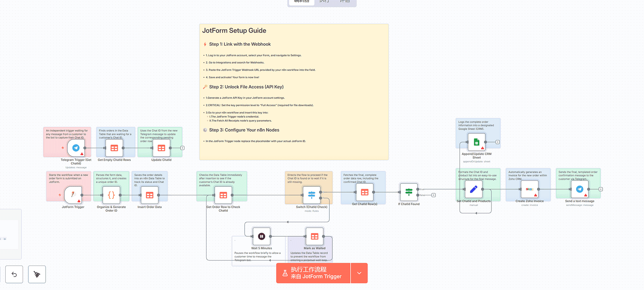The height and width of the screenshot is (290, 644).
Task: Click plus connector after Send a text message
Action: (601, 189)
